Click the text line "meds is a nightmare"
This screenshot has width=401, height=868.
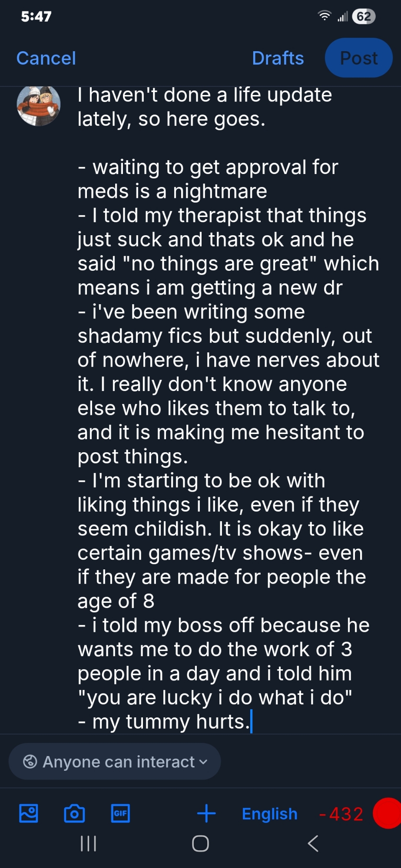(172, 191)
